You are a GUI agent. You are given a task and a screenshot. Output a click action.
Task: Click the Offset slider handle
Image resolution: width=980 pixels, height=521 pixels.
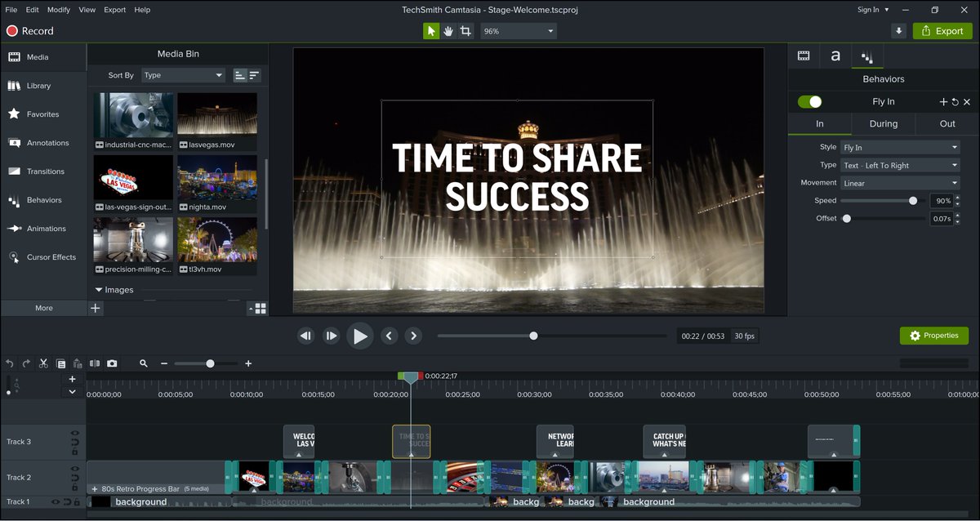(847, 218)
